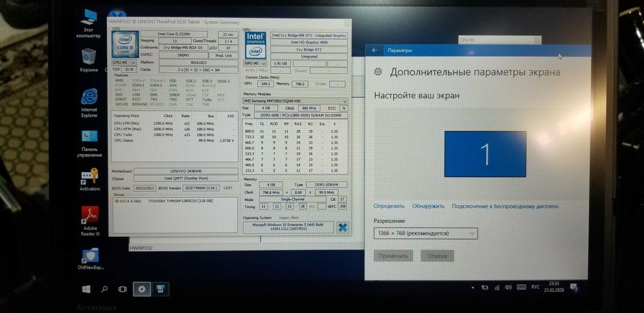
Task: Switch to Settings app in the taskbar
Action: point(142,289)
